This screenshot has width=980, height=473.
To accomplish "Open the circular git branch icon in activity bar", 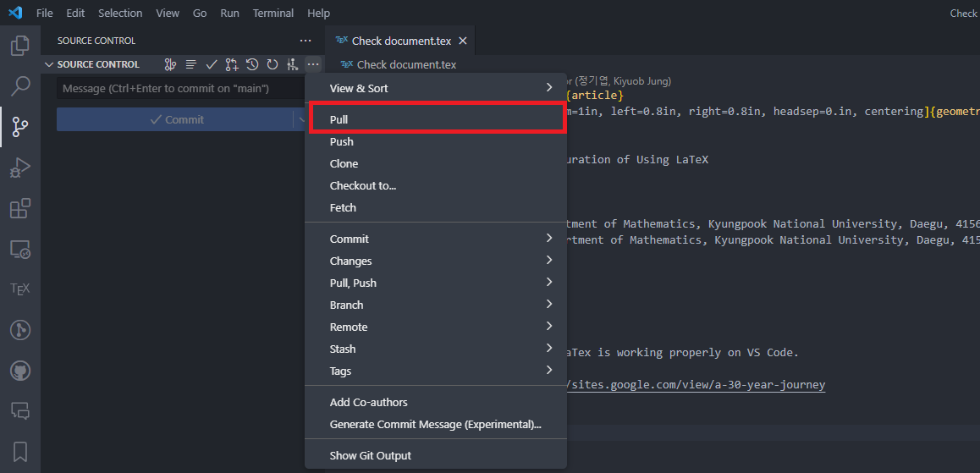I will (x=20, y=330).
